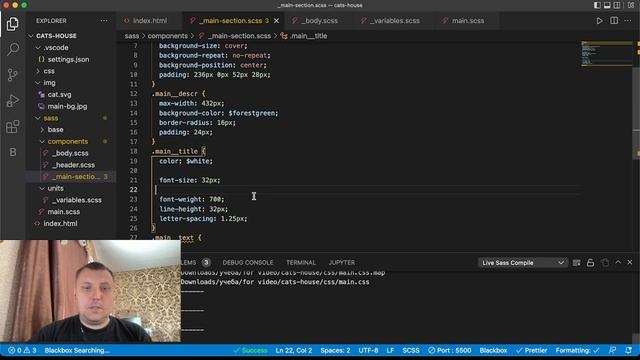Image resolution: width=640 pixels, height=360 pixels.
Task: Open Live Sass Compile output dropdown
Action: (x=522, y=263)
